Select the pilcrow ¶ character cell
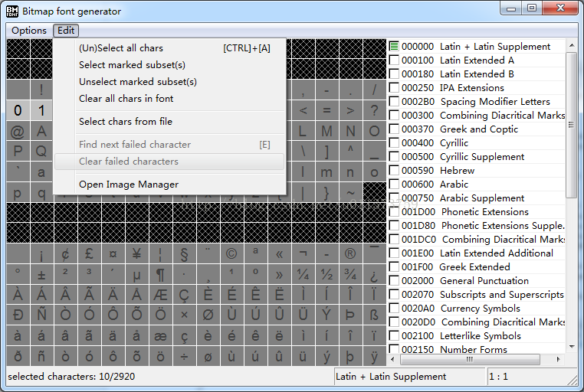This screenshot has height=392, width=584. click(x=160, y=274)
